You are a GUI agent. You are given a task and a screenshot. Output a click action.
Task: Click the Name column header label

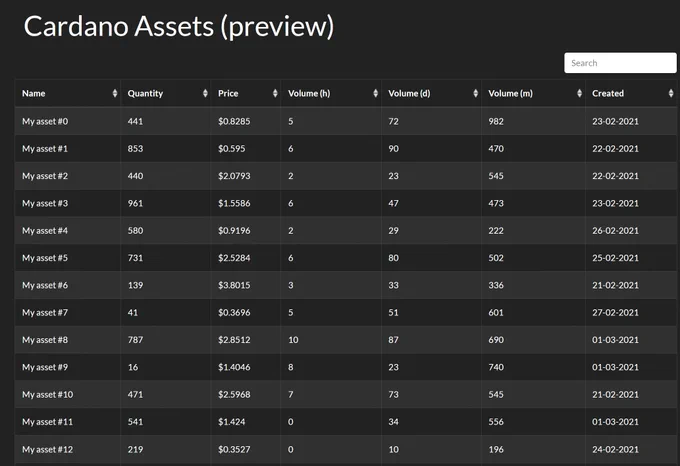point(33,93)
